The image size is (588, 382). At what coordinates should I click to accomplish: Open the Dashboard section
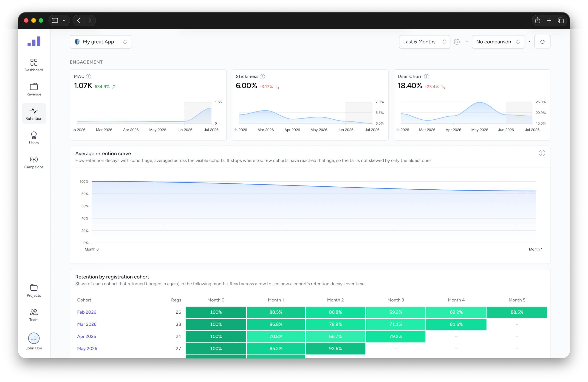34,65
